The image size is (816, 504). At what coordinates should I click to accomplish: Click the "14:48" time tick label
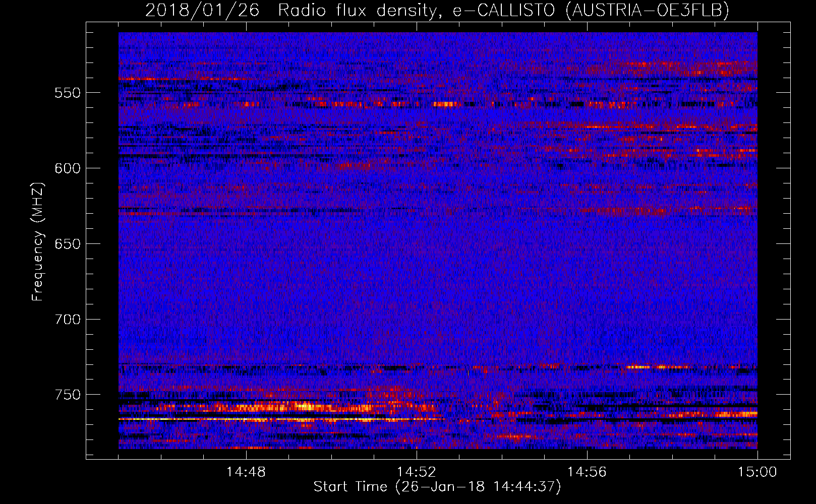(x=246, y=472)
